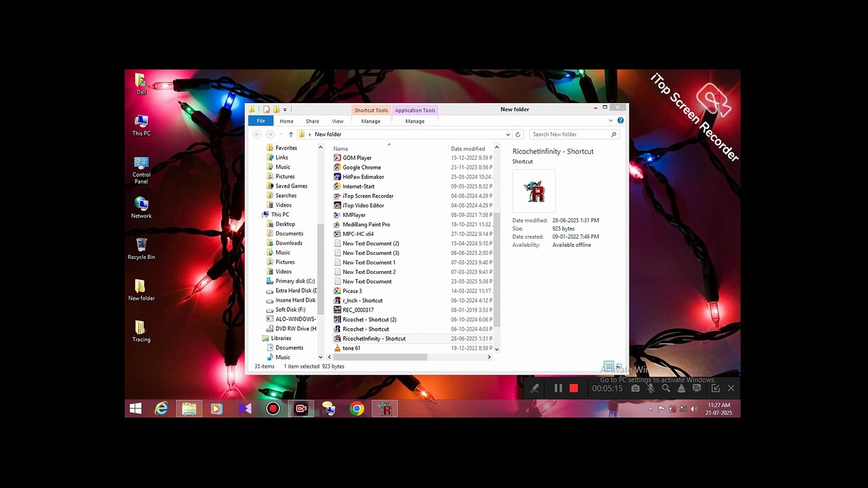
Task: Switch to the Home ribbon tab
Action: click(287, 121)
